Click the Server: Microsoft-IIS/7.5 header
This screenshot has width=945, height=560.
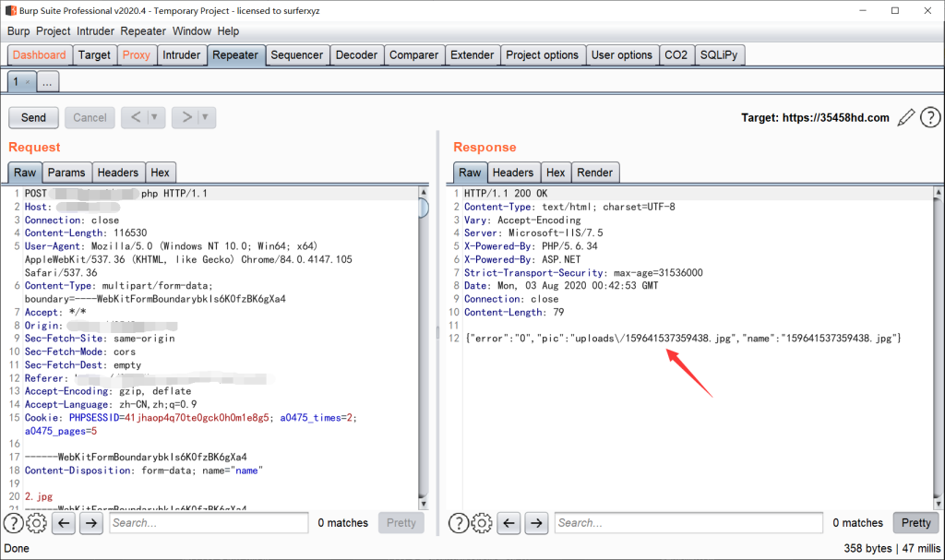pyautogui.click(x=533, y=232)
